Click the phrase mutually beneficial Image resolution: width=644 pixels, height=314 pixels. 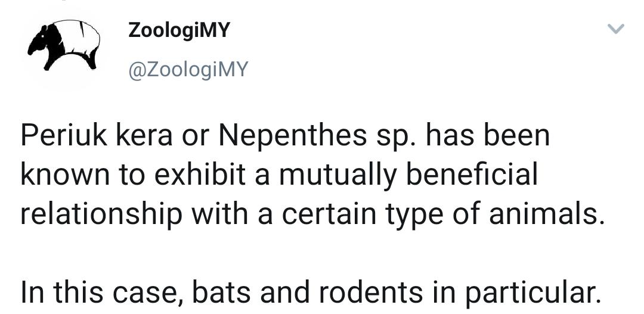(408, 175)
